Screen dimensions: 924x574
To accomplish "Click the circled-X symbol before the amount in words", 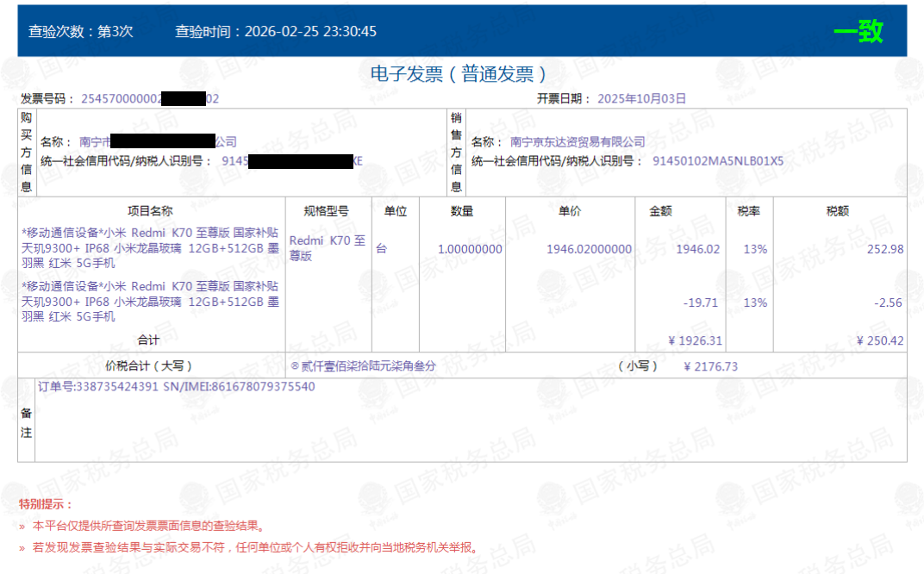I will point(294,366).
